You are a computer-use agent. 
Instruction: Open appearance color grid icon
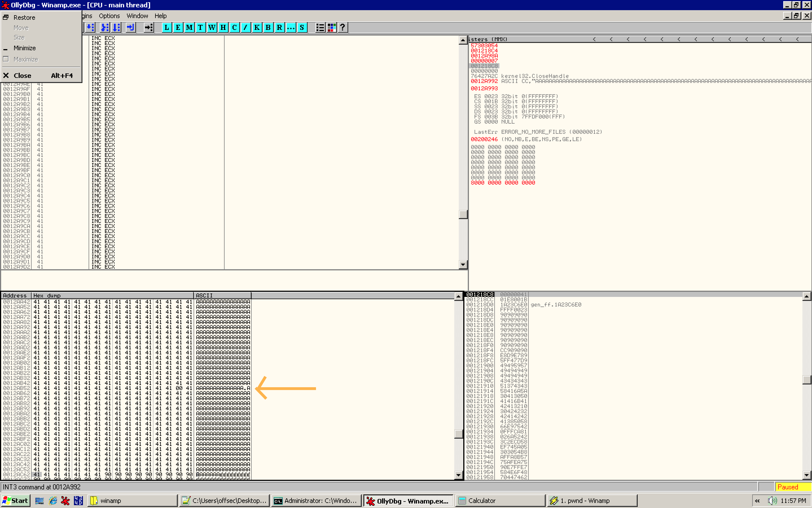pyautogui.click(x=332, y=28)
